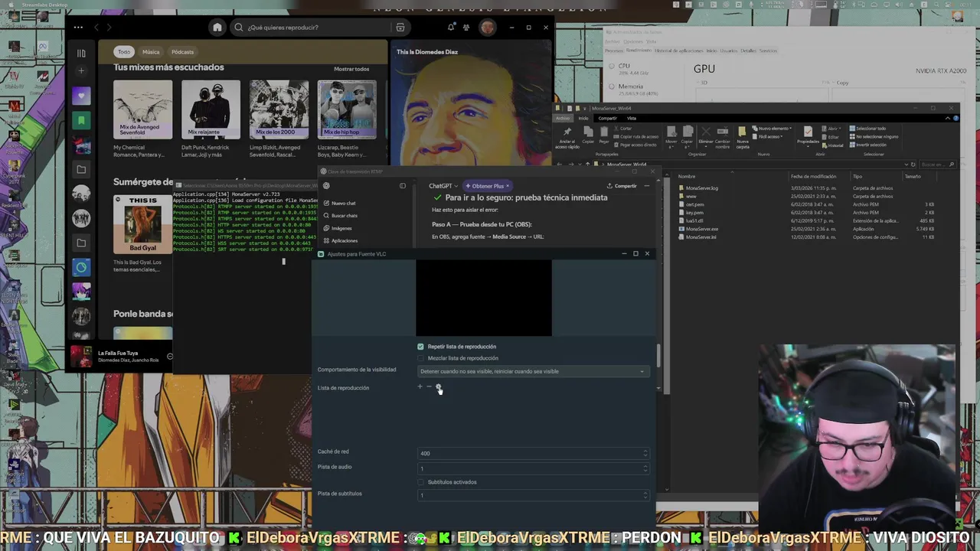Open Buscar chats in ChatGPT sidebar
The width and height of the screenshot is (980, 551).
pos(340,216)
